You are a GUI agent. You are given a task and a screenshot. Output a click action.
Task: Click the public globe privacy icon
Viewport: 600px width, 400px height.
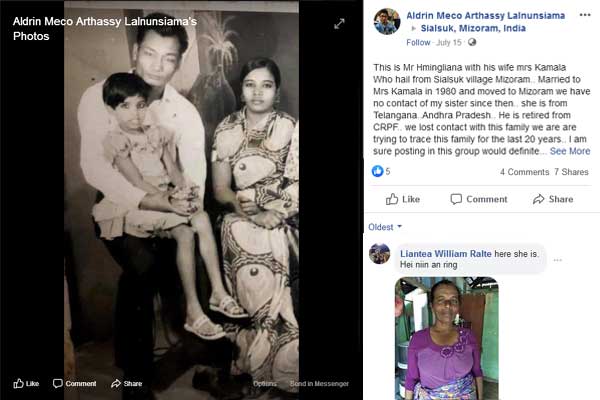coord(472,42)
